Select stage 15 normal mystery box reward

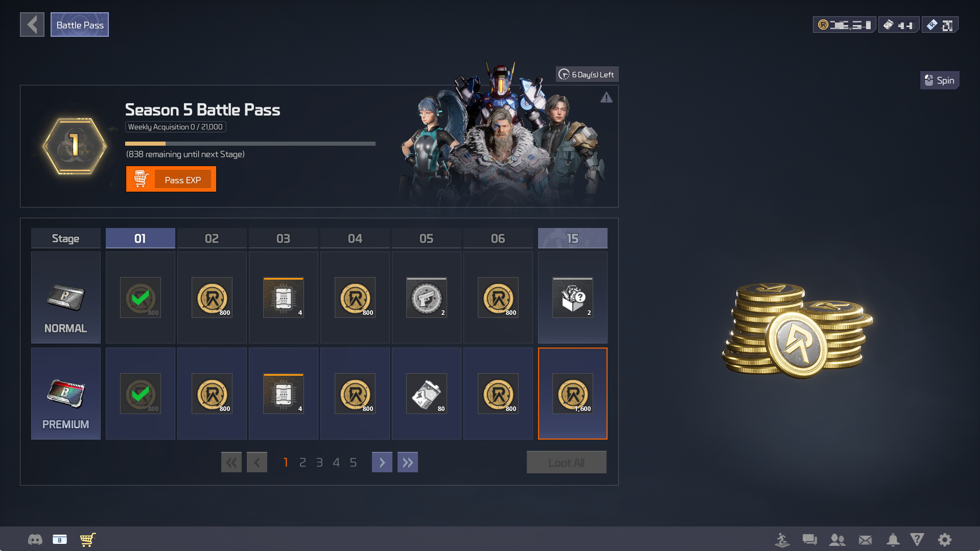(x=572, y=297)
